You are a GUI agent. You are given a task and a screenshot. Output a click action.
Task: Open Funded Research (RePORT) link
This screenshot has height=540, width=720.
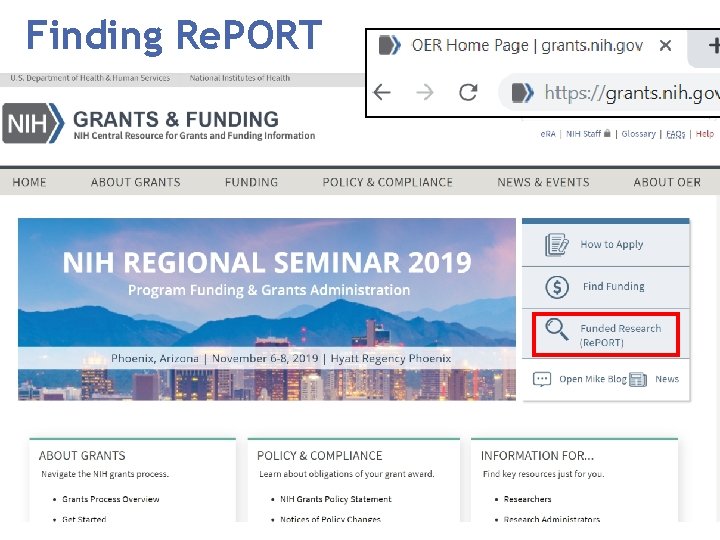coord(620,335)
